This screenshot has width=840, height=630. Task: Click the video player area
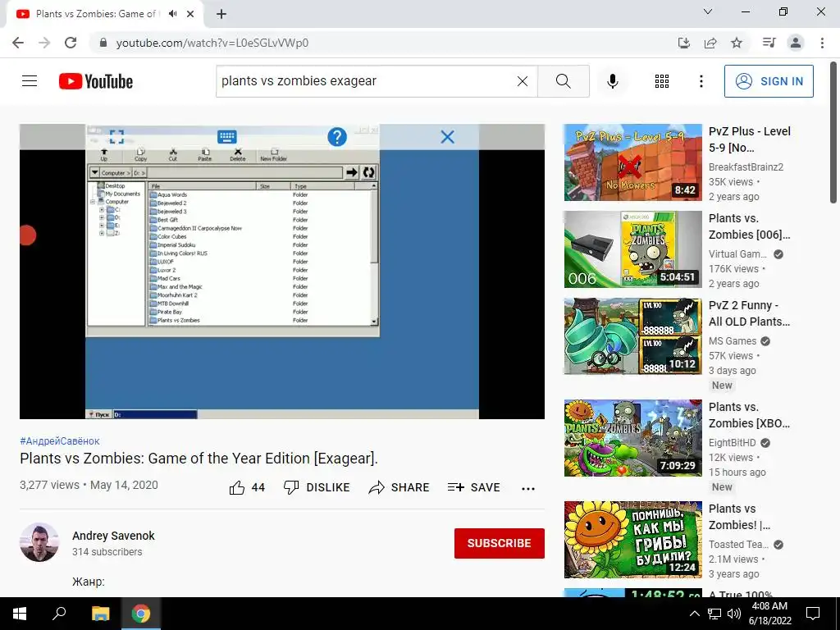click(x=282, y=272)
